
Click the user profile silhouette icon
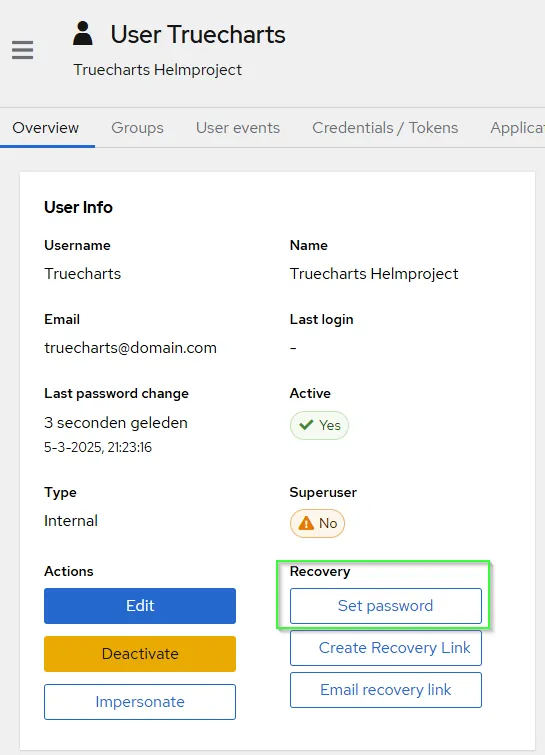(x=83, y=33)
